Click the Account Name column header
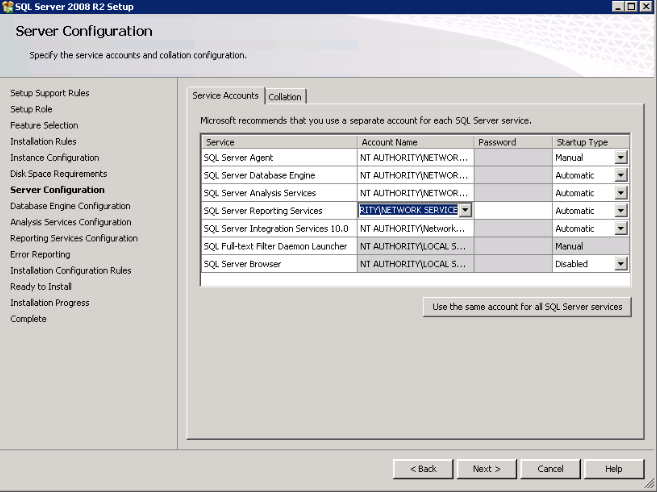The image size is (657, 492). tap(415, 142)
